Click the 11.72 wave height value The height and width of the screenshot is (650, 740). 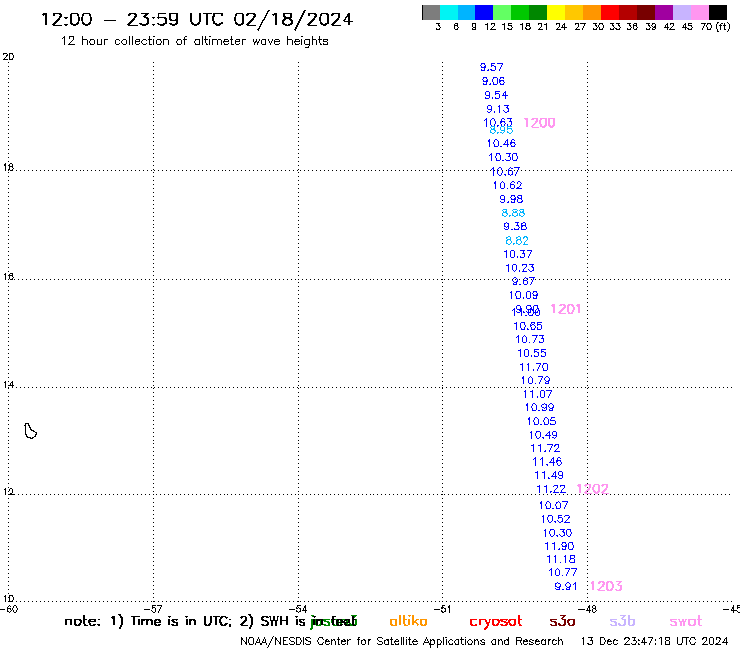(x=545, y=448)
